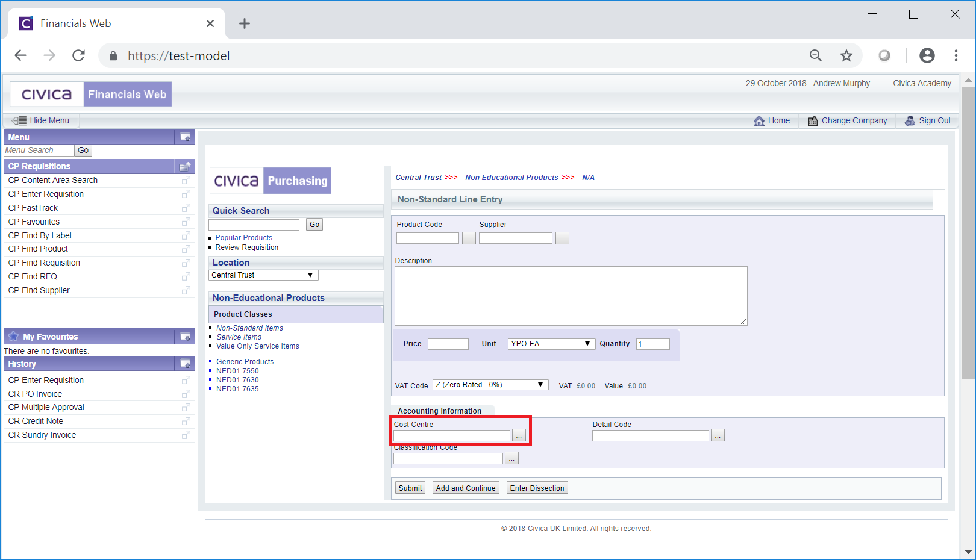Open CR PO Invoice new window icon

coord(186,394)
